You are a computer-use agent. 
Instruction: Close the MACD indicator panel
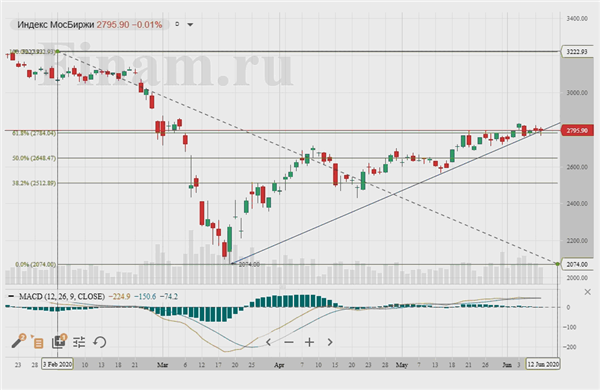coord(587,292)
